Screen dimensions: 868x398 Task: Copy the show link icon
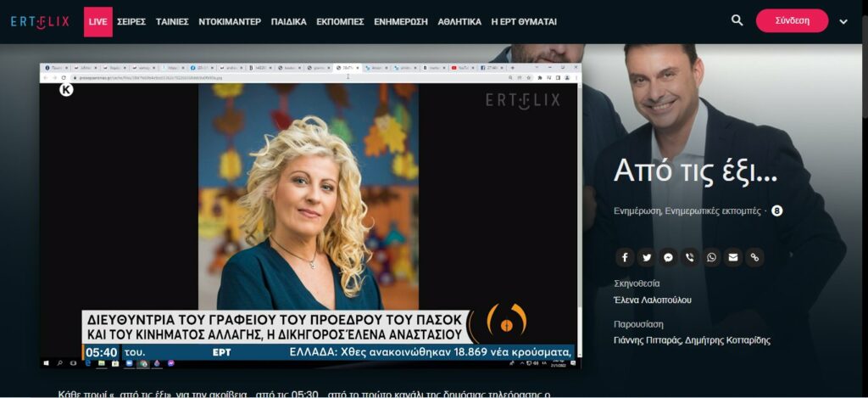(x=754, y=257)
